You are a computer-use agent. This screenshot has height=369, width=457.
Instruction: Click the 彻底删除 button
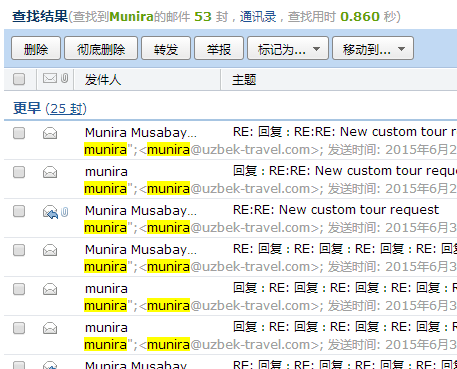pos(101,49)
